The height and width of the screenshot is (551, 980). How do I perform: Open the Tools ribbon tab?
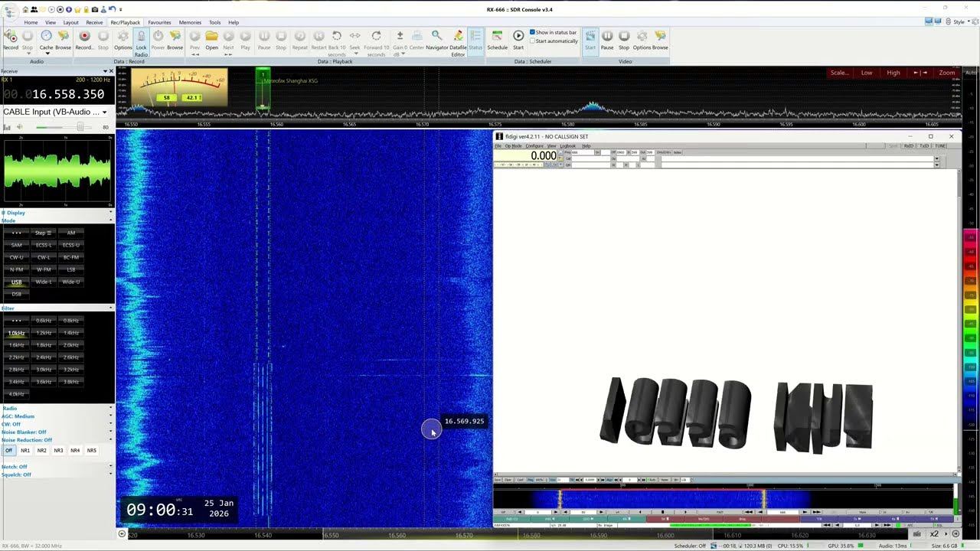[215, 22]
